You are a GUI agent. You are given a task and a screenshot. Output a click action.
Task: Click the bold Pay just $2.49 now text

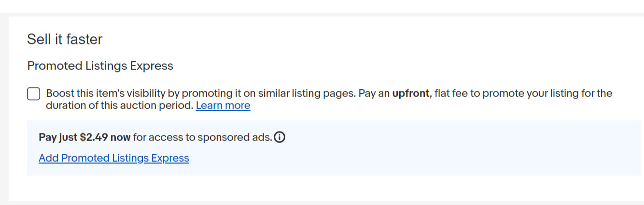[84, 137]
